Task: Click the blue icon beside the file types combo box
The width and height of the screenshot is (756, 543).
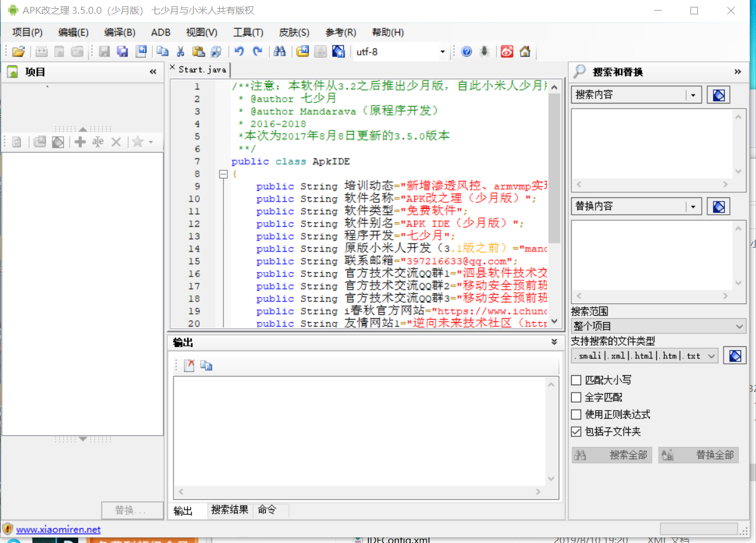Action: 735,356
